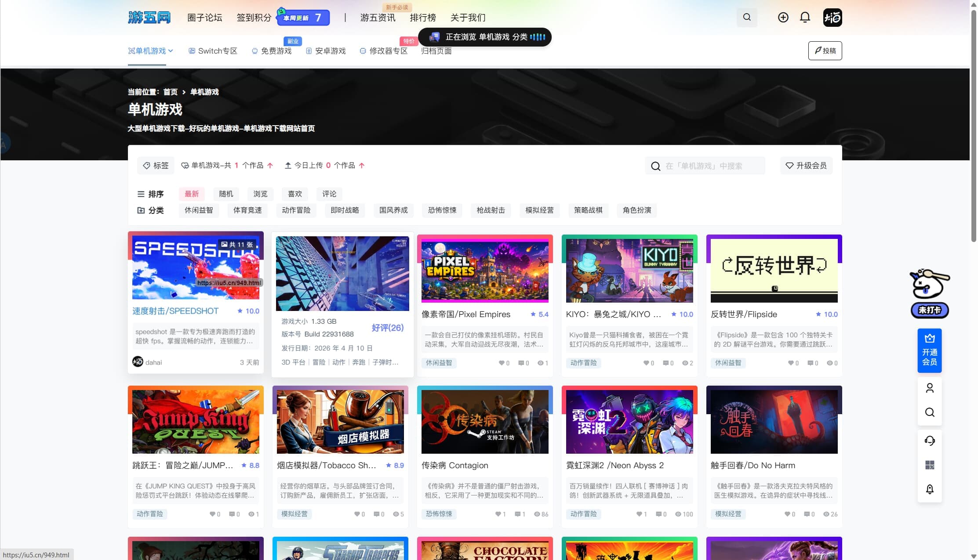
Task: Click the 开通会员 crown button
Action: [x=930, y=350]
